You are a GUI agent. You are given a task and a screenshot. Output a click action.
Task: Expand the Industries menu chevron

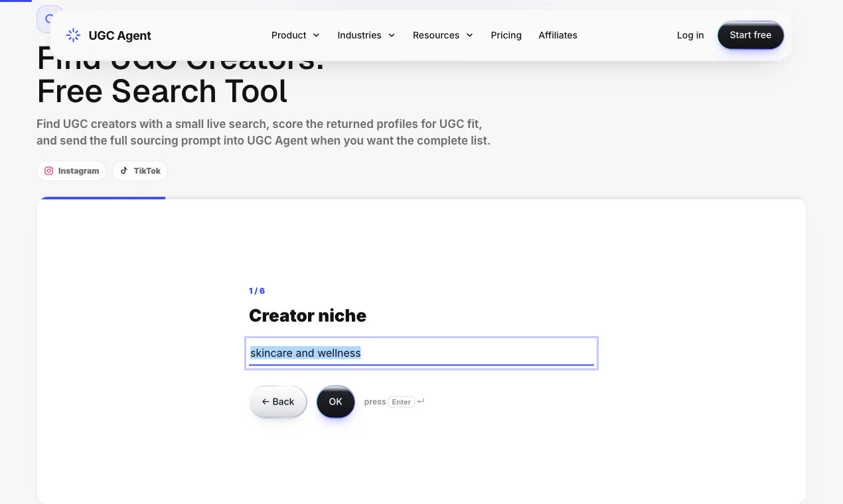(x=392, y=35)
